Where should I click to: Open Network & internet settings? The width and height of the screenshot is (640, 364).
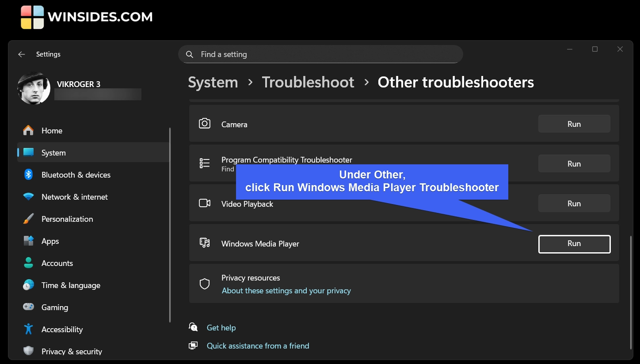point(74,197)
